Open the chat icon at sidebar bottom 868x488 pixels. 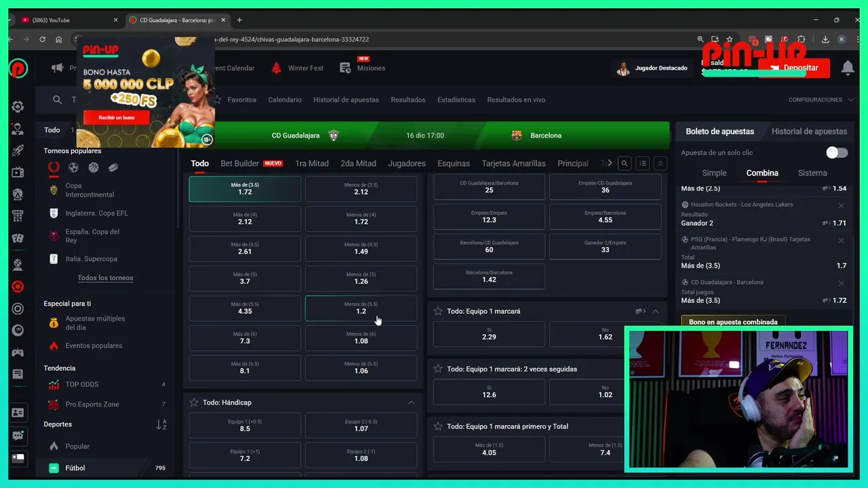click(18, 436)
